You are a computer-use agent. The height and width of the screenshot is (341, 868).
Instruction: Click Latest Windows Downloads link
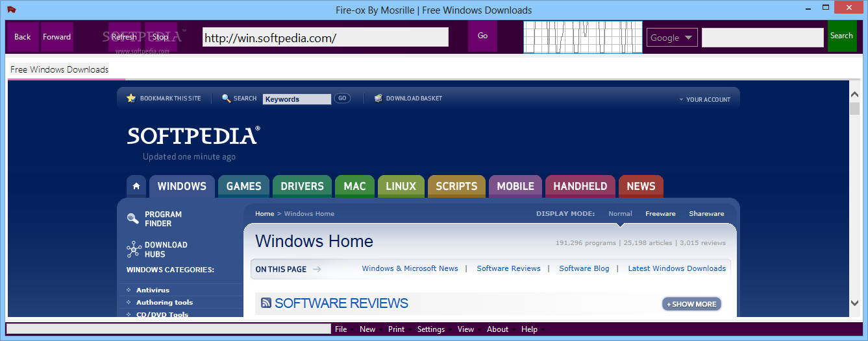(x=676, y=268)
